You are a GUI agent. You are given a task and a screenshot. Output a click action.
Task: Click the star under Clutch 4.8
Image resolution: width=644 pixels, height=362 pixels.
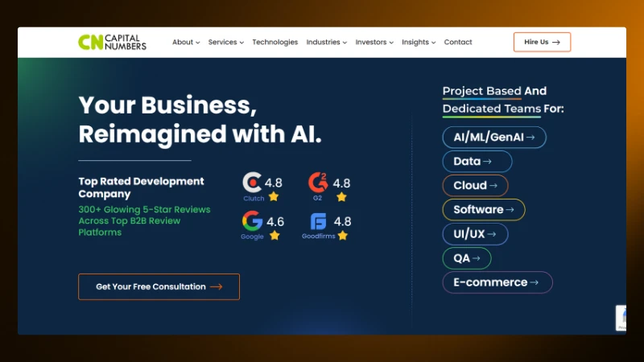pos(274,196)
